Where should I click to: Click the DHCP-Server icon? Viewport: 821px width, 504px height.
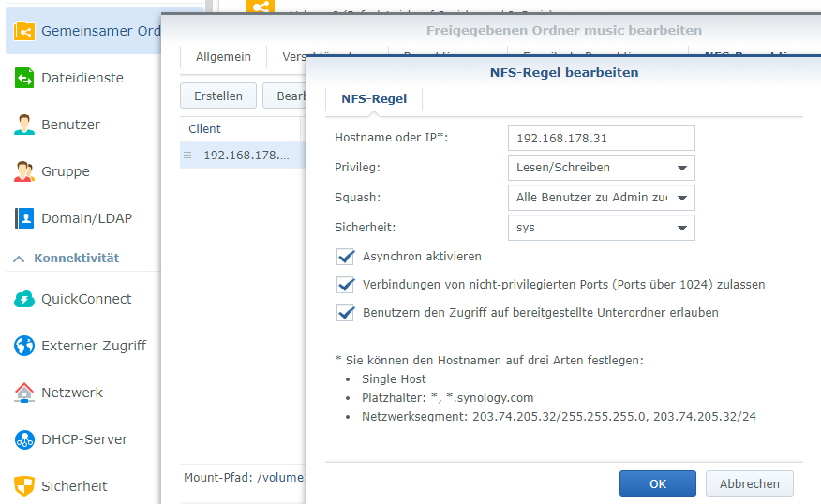24,439
